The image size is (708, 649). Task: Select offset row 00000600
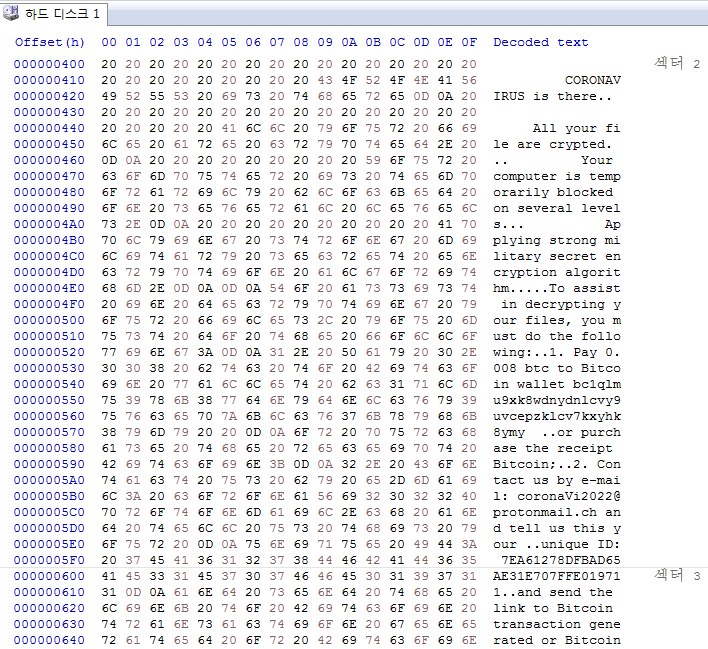[49, 576]
